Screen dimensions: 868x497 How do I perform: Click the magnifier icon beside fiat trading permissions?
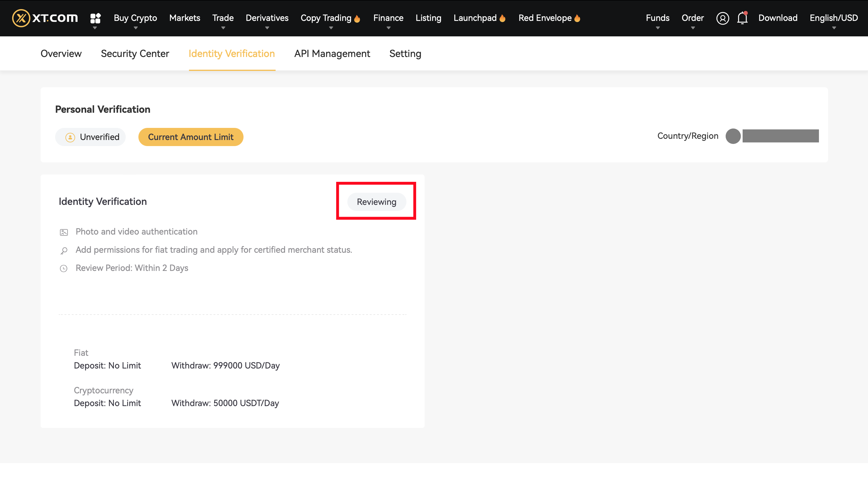tap(64, 251)
